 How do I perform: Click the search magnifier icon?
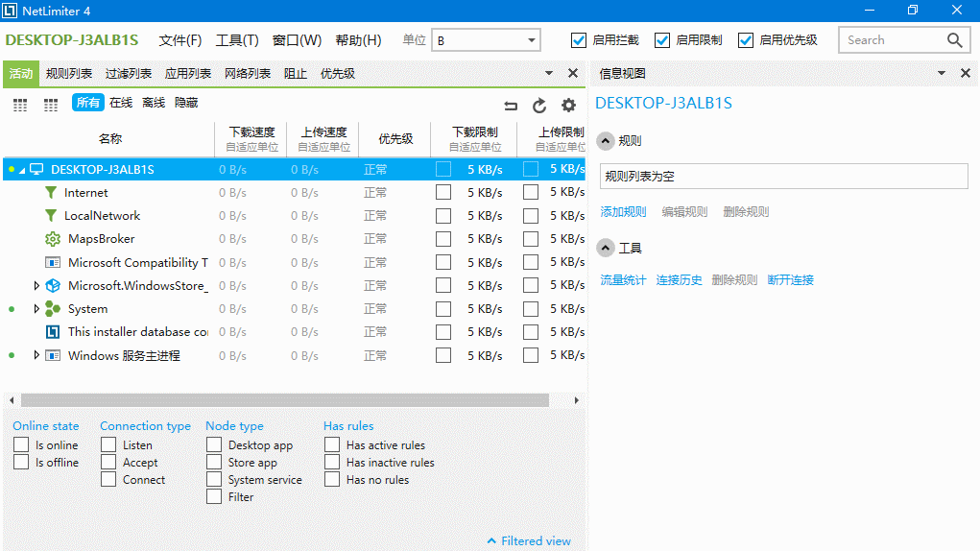(x=954, y=40)
